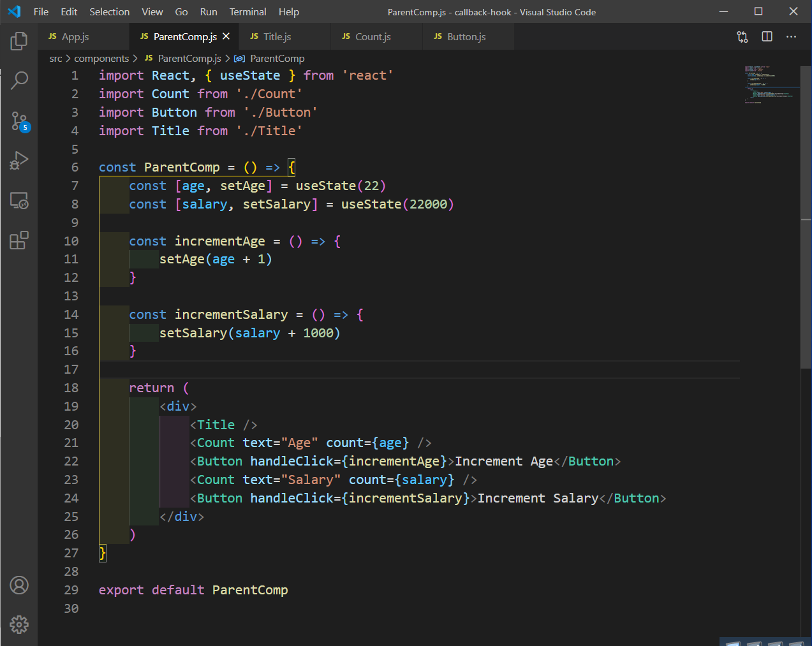Click the components breadcrumb
812x646 pixels.
pyautogui.click(x=101, y=59)
